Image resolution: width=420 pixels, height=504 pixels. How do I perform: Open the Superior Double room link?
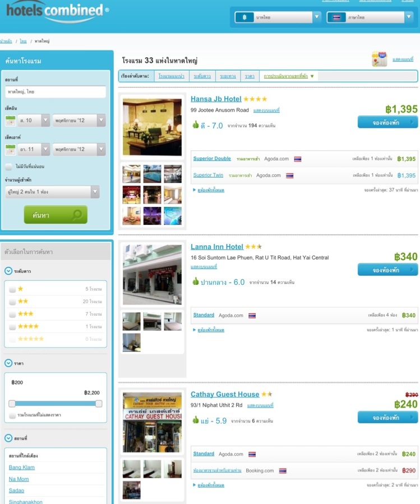click(x=212, y=159)
